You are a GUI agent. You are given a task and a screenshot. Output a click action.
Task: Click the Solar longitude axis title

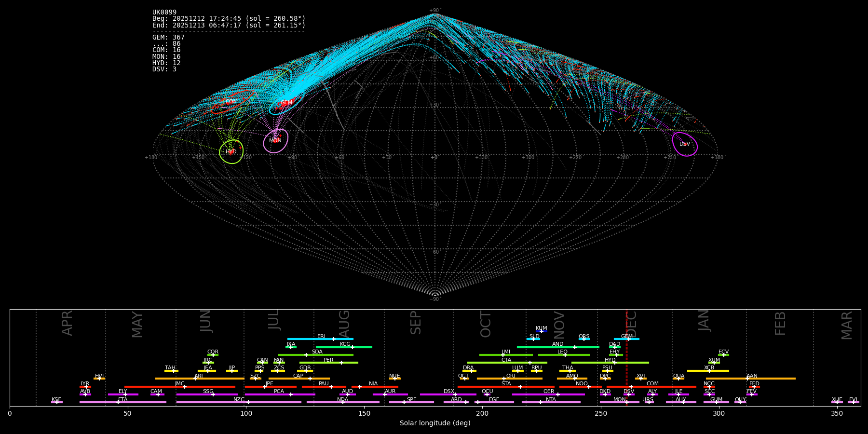[x=434, y=423]
